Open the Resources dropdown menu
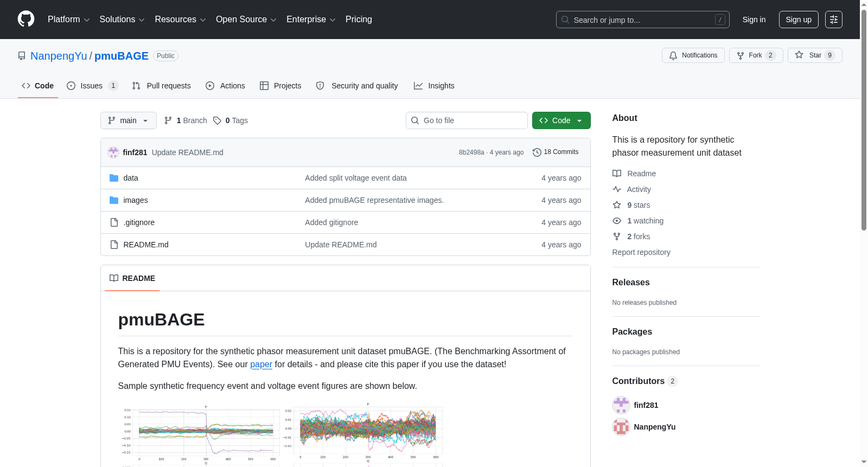Image resolution: width=868 pixels, height=467 pixels. 180,20
